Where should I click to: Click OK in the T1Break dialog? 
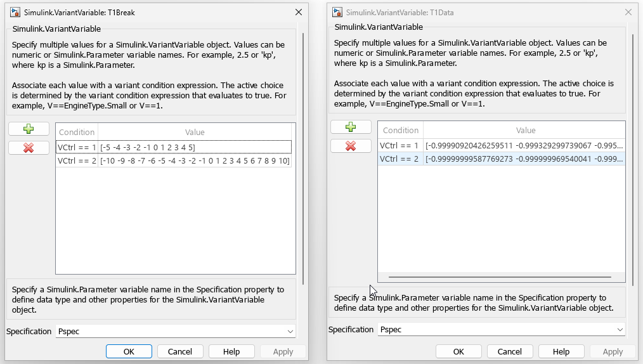coord(129,351)
